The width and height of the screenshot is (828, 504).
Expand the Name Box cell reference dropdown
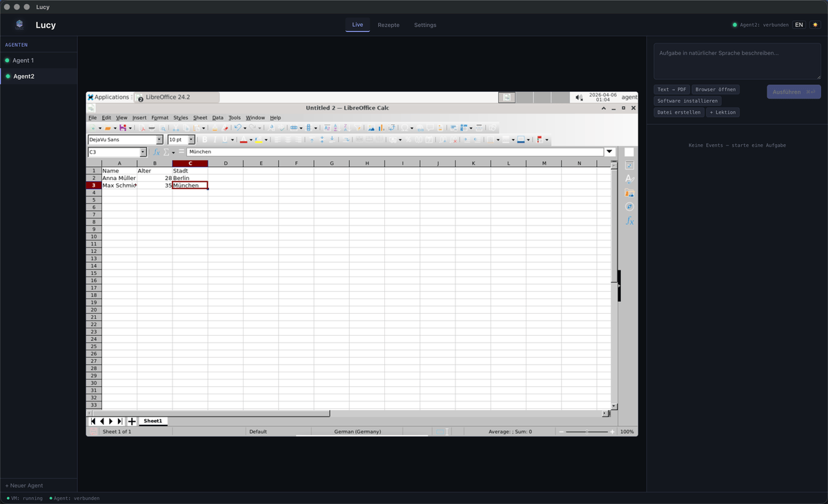tap(144, 151)
